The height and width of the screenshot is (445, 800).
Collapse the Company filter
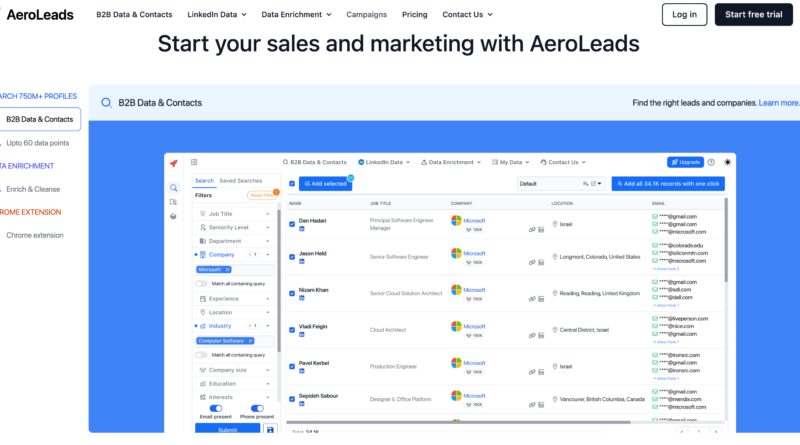click(x=235, y=254)
